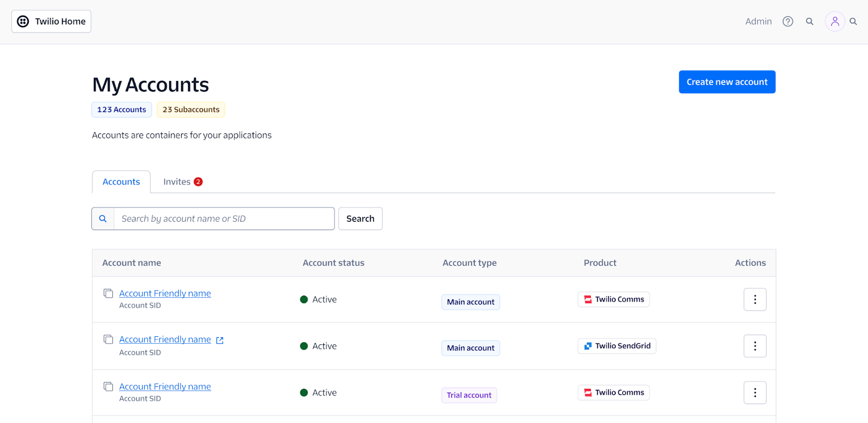Copy SID icon for first account row
This screenshot has width=868, height=423.
point(108,293)
